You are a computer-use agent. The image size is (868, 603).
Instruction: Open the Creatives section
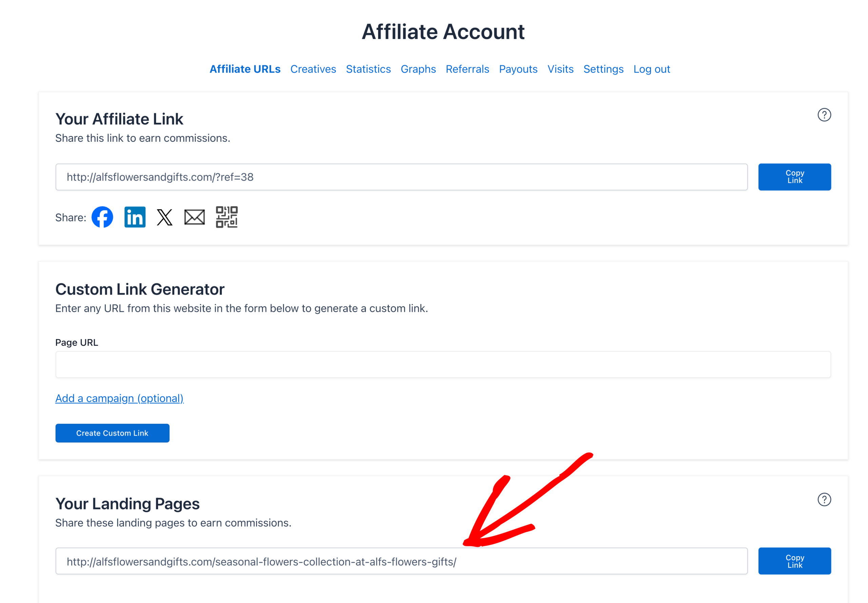coord(313,69)
